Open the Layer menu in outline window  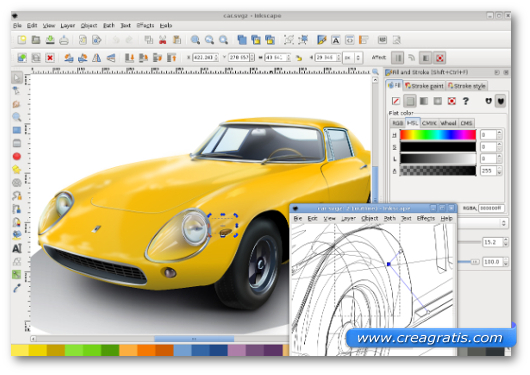click(348, 218)
